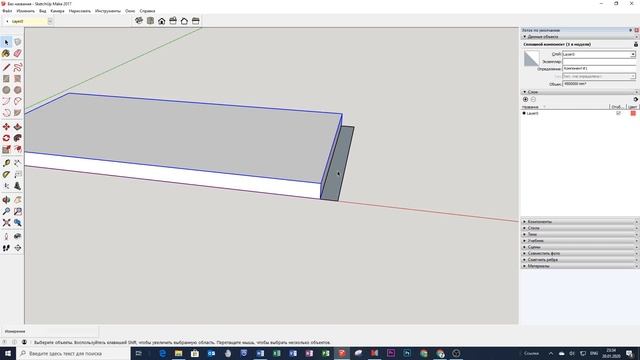The height and width of the screenshot is (360, 640).
Task: Choose the Text label tool
Action: [18, 175]
